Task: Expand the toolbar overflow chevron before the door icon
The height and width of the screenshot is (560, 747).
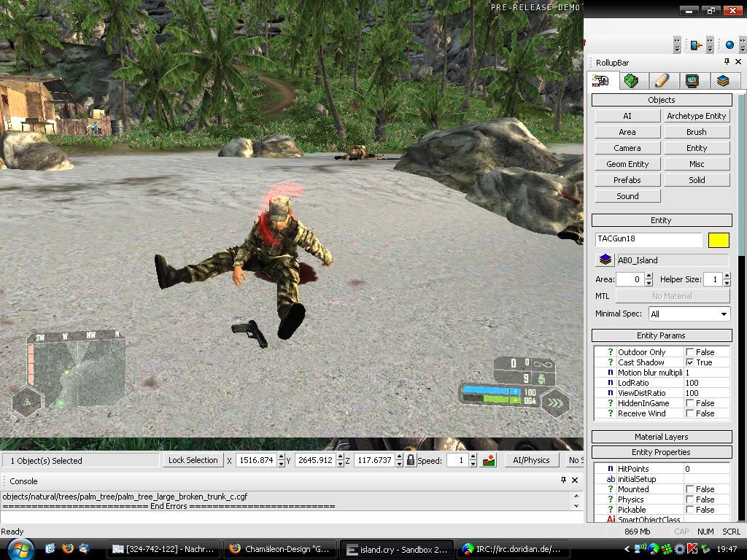Action: 677,44
